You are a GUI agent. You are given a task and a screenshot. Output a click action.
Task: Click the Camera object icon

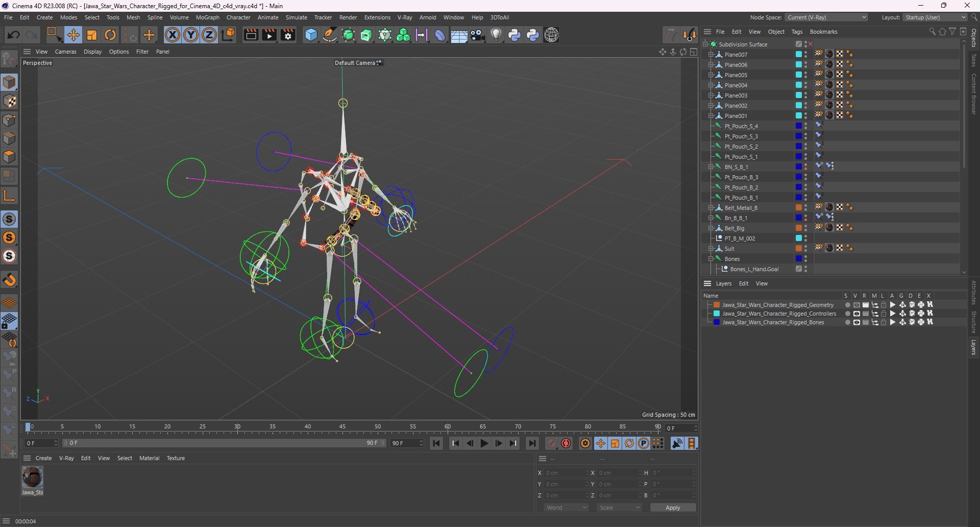(478, 35)
